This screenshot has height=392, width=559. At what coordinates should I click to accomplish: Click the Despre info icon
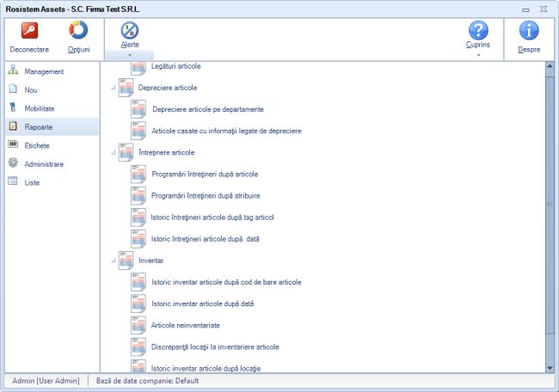531,31
